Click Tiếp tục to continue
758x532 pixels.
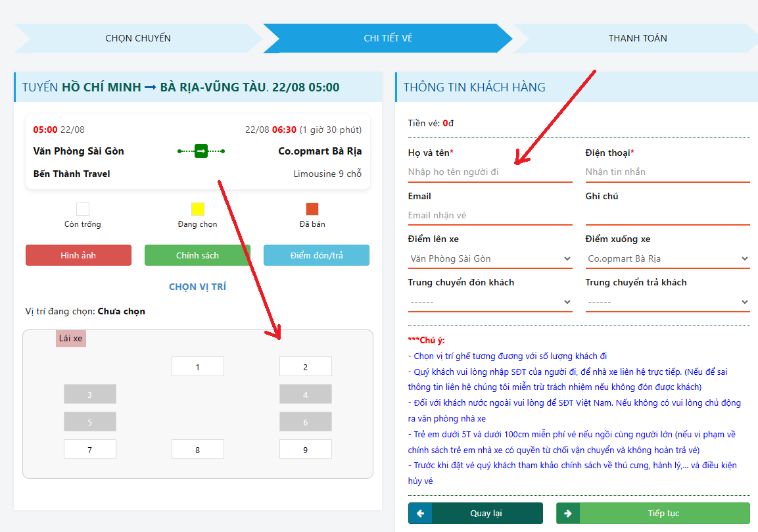653,513
